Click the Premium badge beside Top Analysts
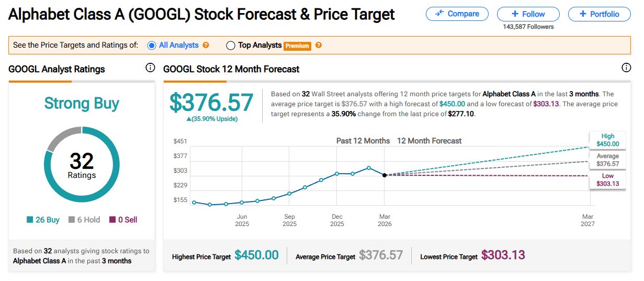 tap(297, 46)
